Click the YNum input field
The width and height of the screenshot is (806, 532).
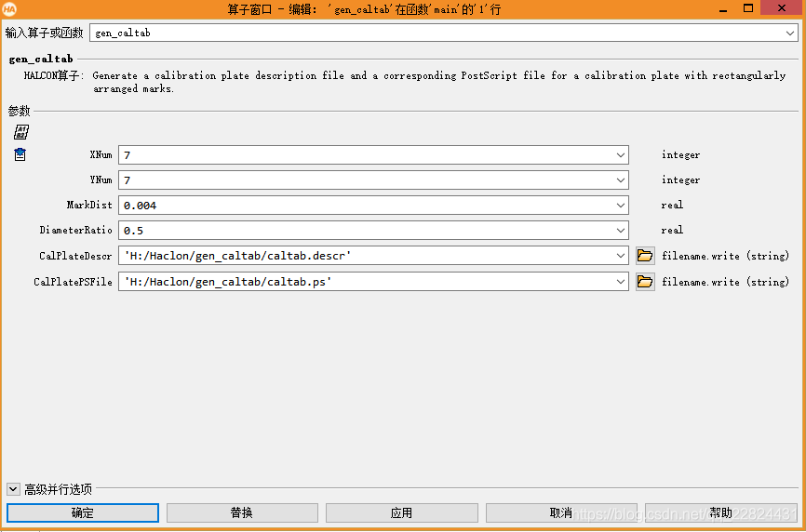tap(373, 180)
